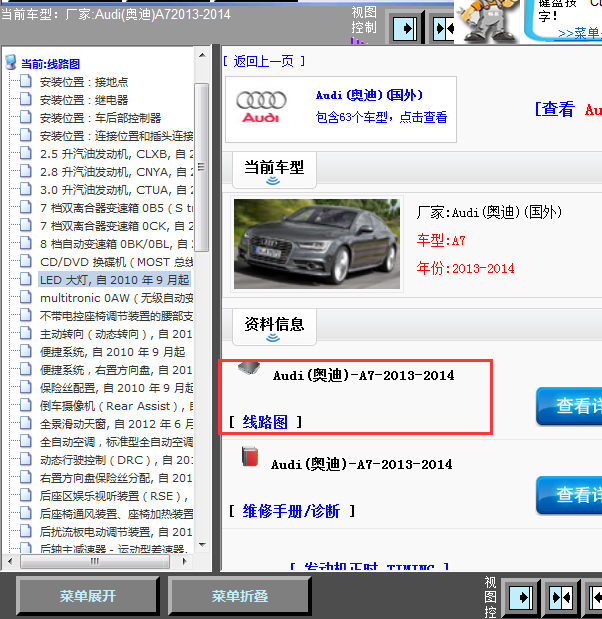Click top view control right-arrow icon
Screen dimensions: 602x619
(405, 28)
